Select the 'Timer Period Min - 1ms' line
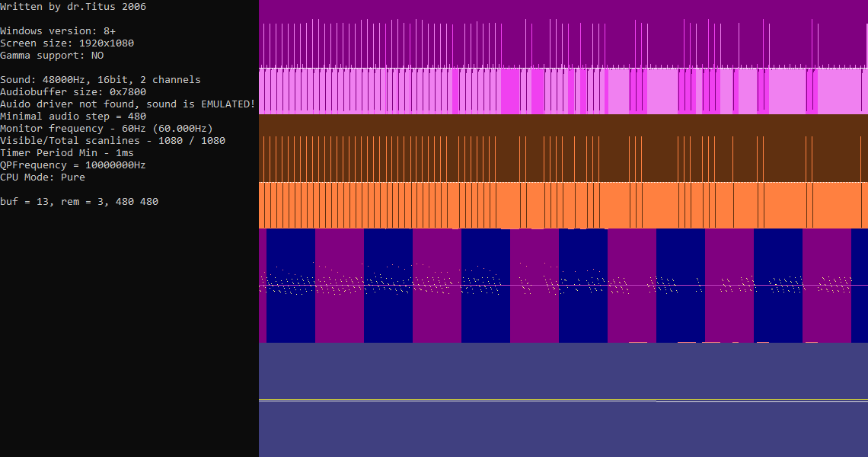868x457 pixels. (67, 153)
